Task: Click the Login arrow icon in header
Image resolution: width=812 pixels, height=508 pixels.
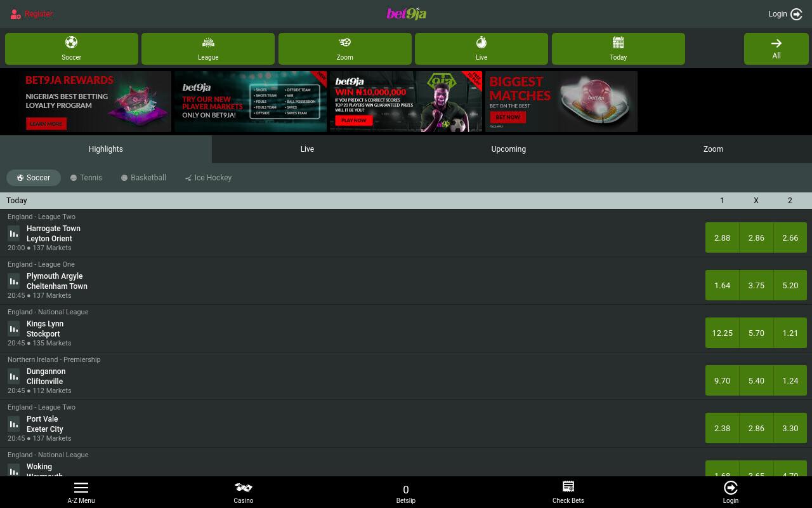Action: coord(797,14)
